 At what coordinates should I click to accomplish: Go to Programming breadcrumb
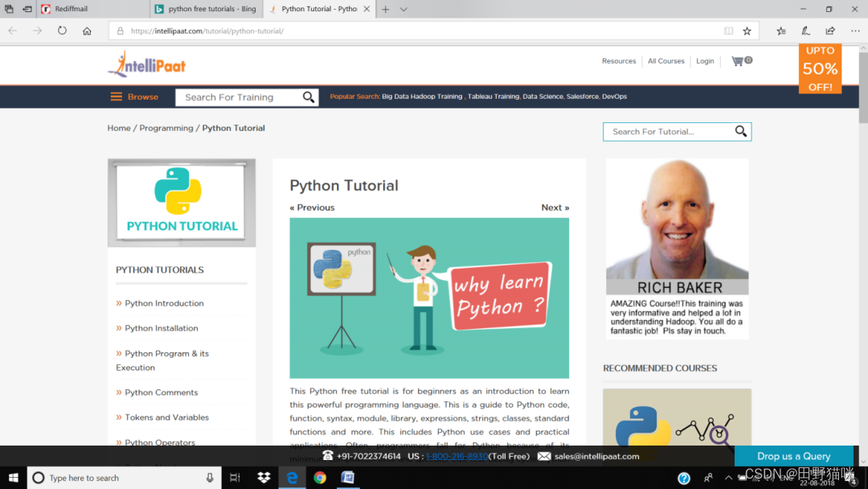coord(166,128)
